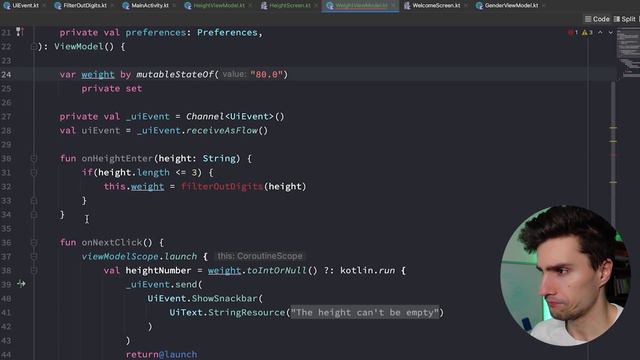Close the WeightViewModel.kt tab
This screenshot has height=360, width=640.
[394, 6]
